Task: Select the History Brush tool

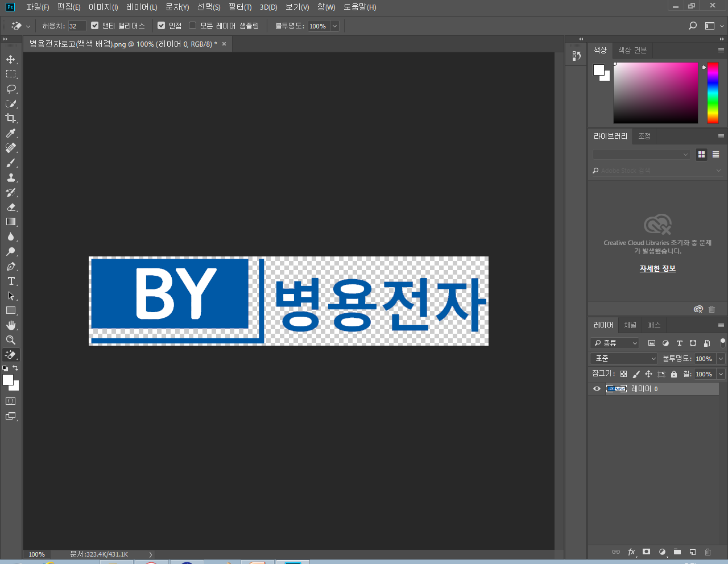Action: click(11, 192)
